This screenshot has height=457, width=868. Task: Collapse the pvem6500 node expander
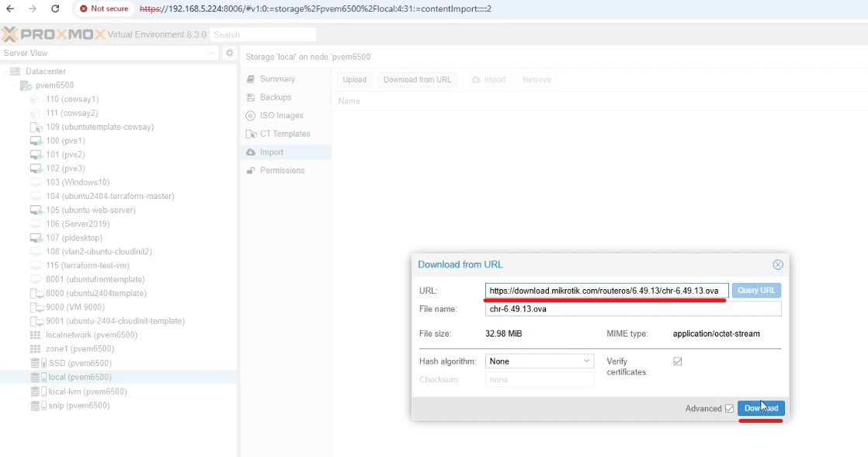pos(16,85)
